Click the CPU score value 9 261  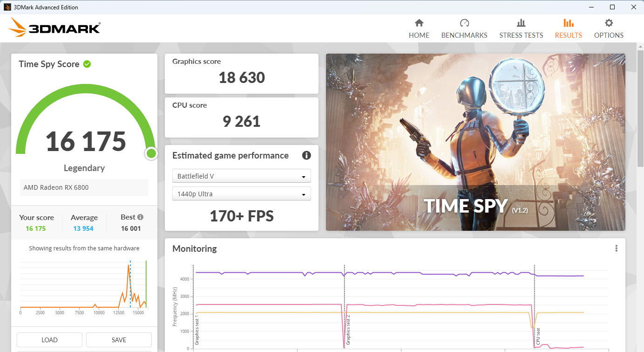242,121
